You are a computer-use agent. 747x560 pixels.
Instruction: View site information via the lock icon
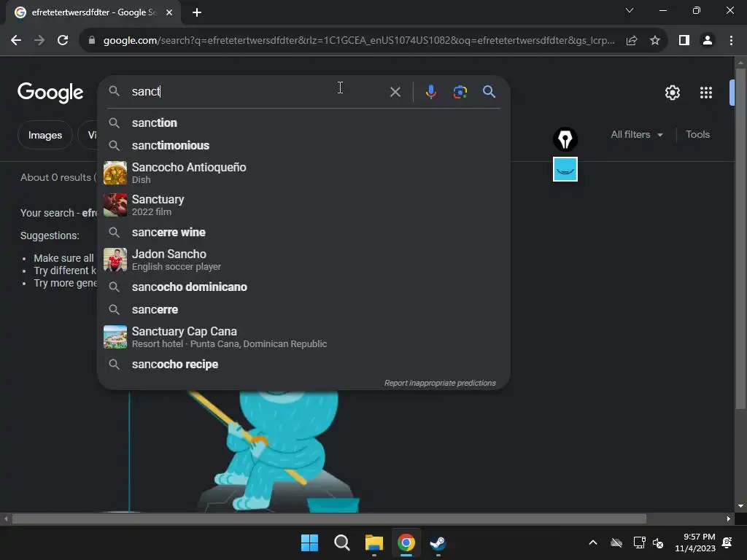(92, 41)
